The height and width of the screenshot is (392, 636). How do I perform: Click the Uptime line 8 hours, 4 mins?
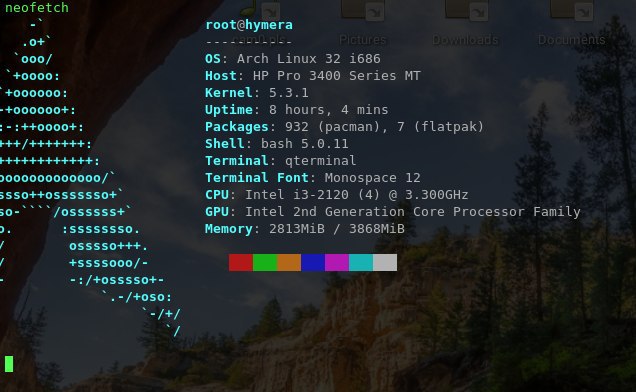click(x=297, y=110)
